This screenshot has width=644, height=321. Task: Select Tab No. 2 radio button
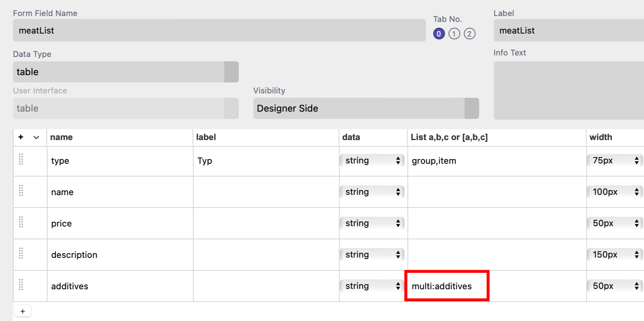tap(469, 34)
